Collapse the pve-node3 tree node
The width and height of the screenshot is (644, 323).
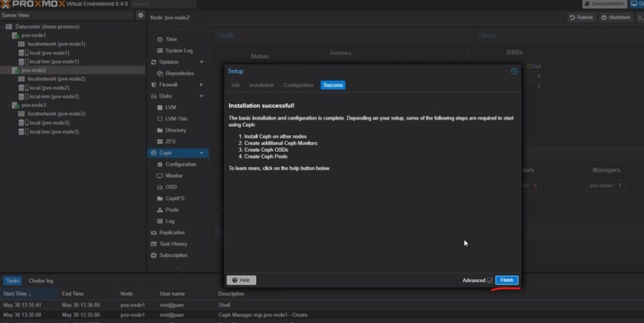pos(9,105)
